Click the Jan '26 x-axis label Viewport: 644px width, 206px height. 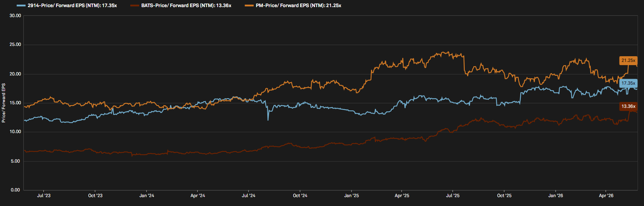click(x=556, y=196)
